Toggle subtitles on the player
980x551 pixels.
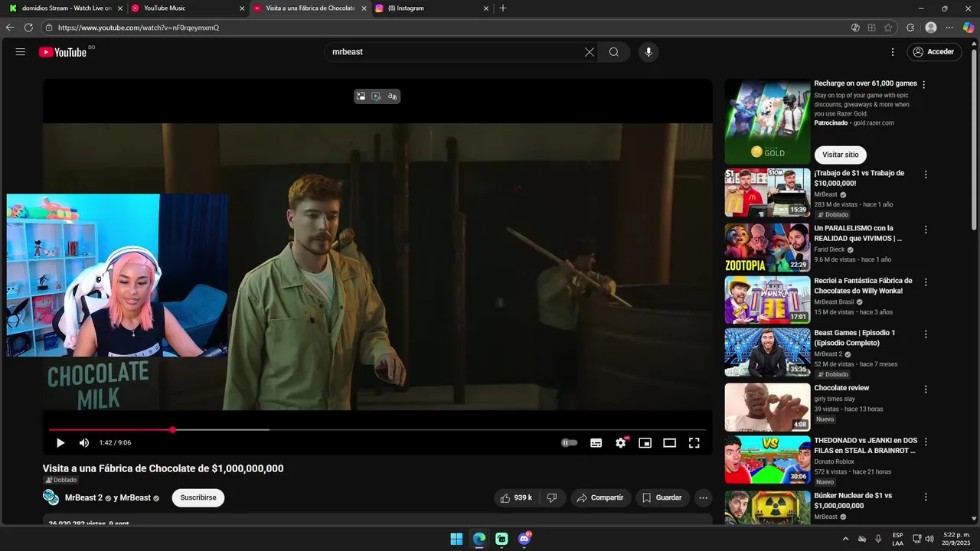click(596, 443)
